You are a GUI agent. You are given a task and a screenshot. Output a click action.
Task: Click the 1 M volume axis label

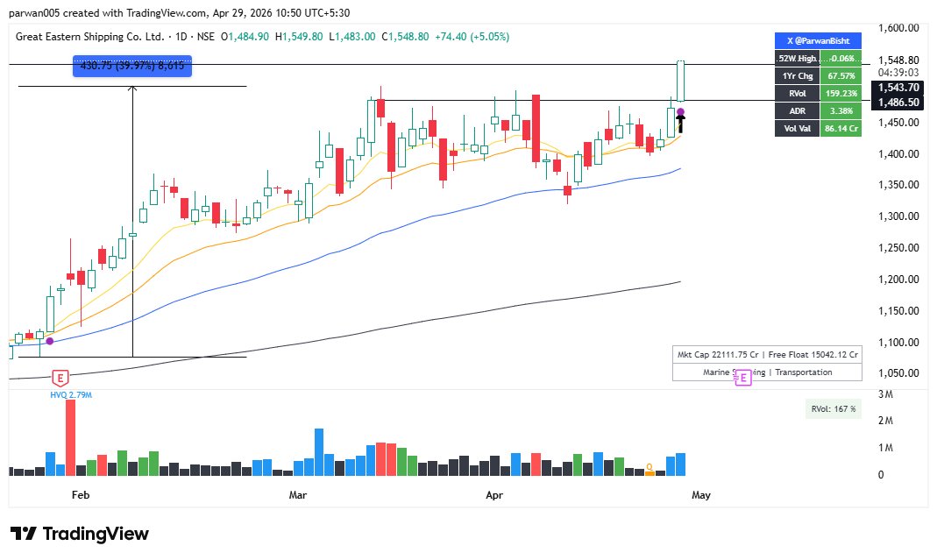(x=885, y=448)
